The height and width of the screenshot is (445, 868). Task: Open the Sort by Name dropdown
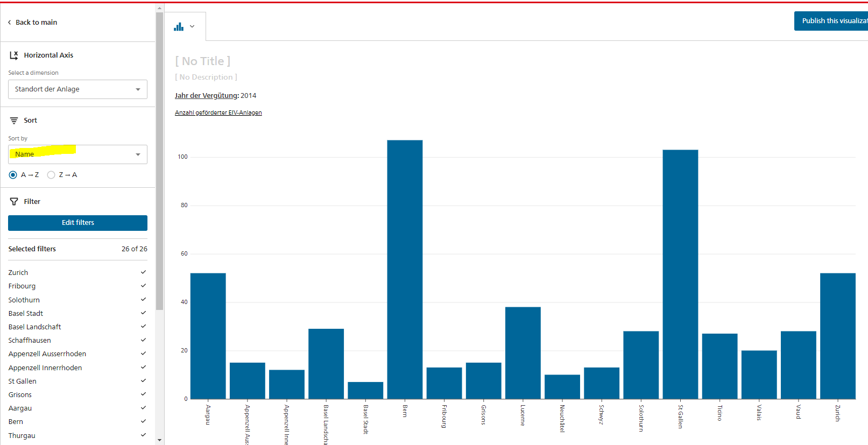point(77,154)
